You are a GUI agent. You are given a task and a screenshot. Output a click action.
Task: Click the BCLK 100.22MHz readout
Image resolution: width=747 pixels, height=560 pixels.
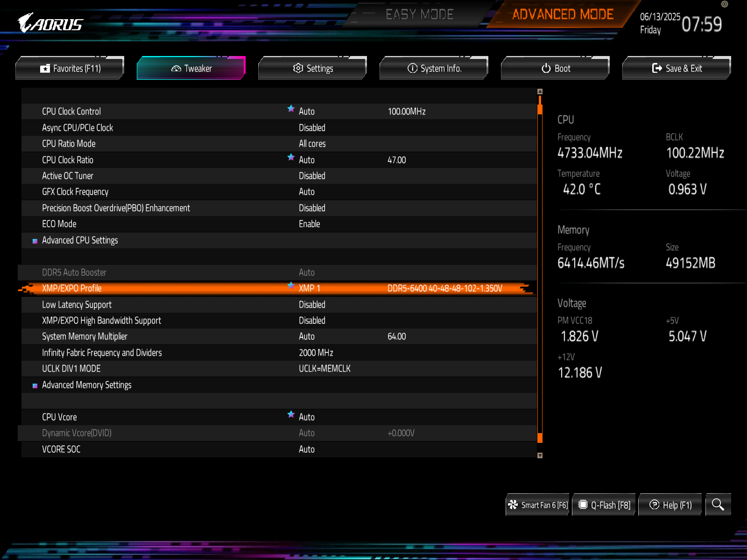[695, 153]
